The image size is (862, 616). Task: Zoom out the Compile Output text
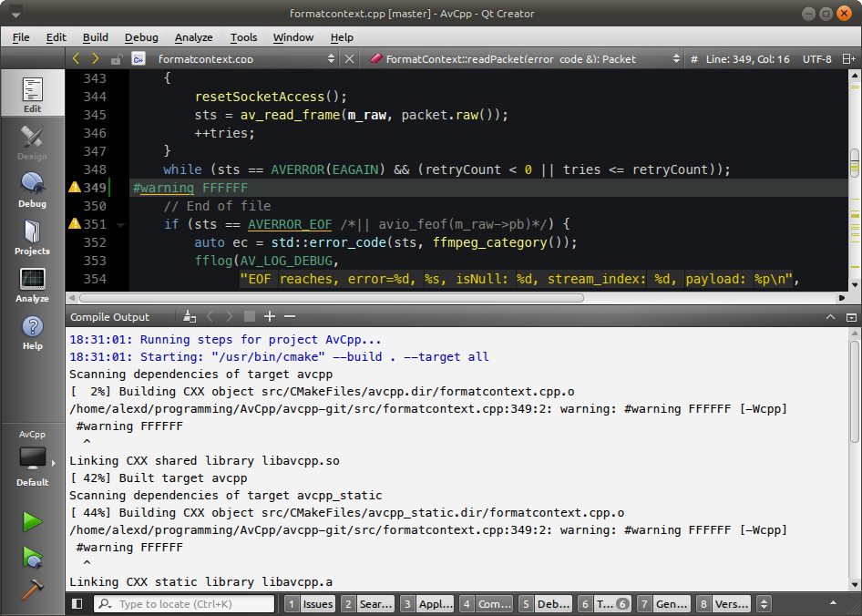(x=290, y=316)
